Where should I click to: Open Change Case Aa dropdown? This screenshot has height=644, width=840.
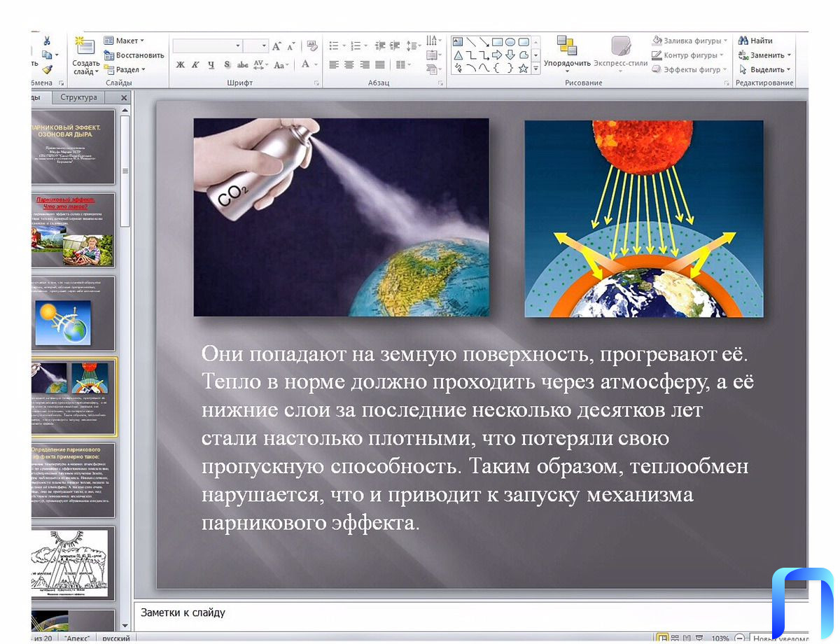tap(281, 64)
